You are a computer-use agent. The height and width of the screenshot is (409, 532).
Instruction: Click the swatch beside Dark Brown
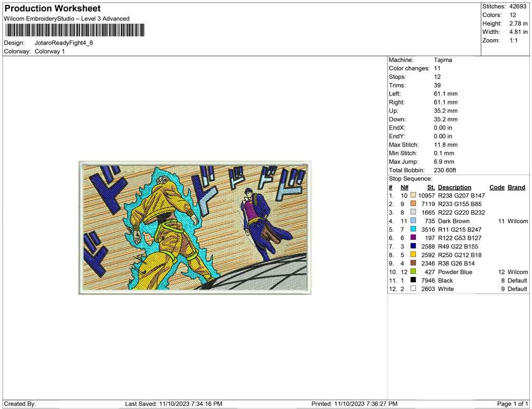pos(413,221)
